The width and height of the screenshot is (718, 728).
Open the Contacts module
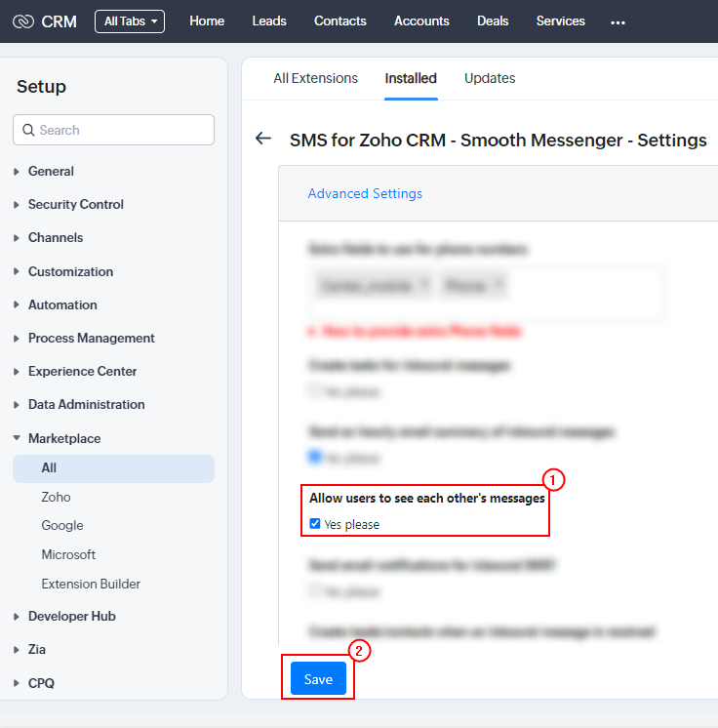point(340,21)
